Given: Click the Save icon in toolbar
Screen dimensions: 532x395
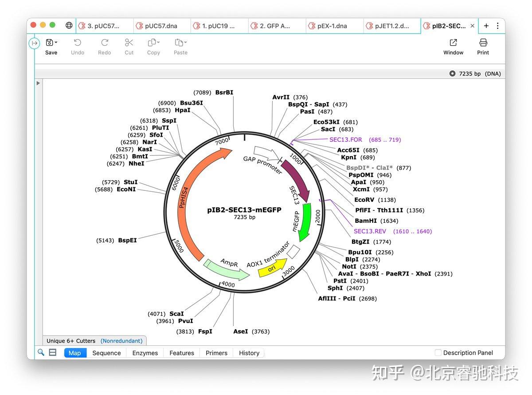Looking at the screenshot, I should click(49, 43).
